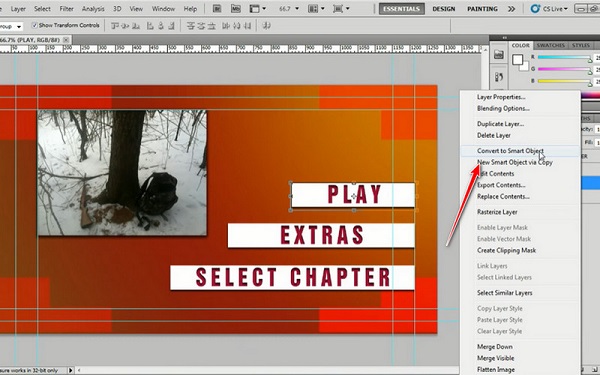This screenshot has width=600, height=375.
Task: Click the Screen Mode icon
Action: [338, 8]
